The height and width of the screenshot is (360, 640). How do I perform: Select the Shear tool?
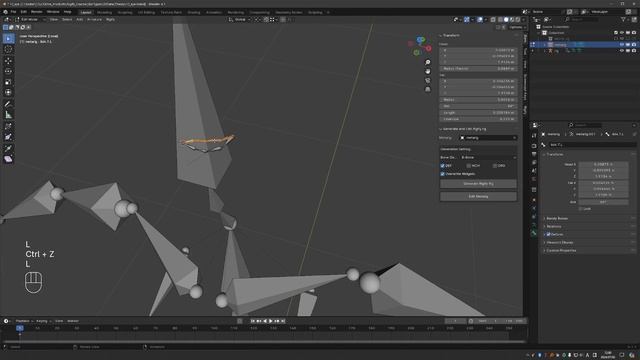point(8,159)
